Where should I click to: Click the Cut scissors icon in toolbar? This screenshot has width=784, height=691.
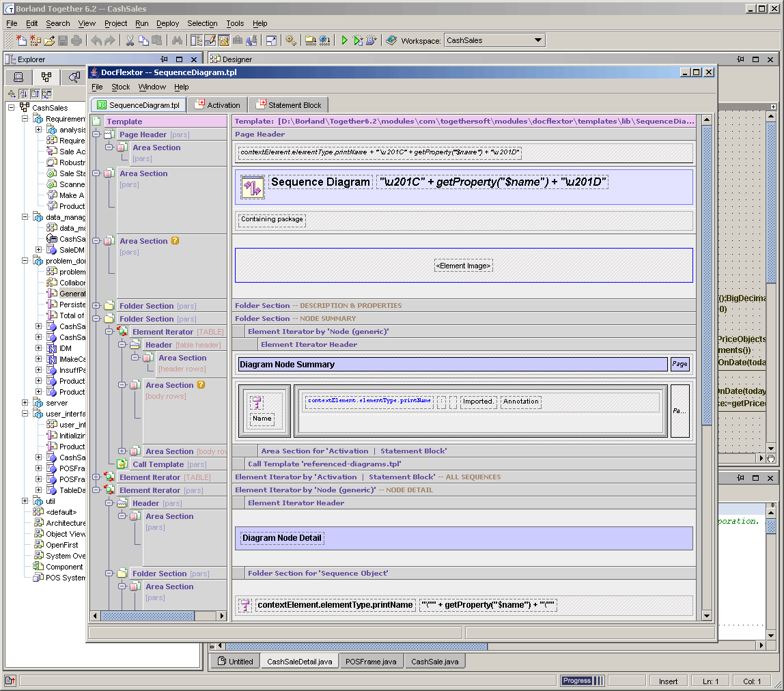(x=130, y=40)
